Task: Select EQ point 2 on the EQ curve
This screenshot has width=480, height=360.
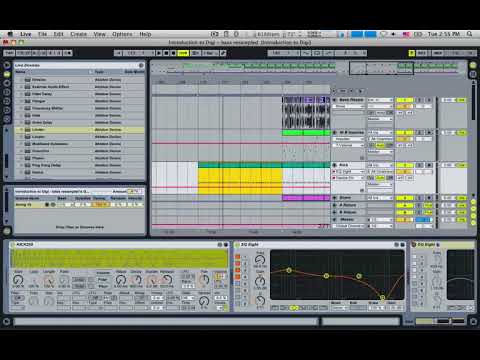Action: pos(327,276)
